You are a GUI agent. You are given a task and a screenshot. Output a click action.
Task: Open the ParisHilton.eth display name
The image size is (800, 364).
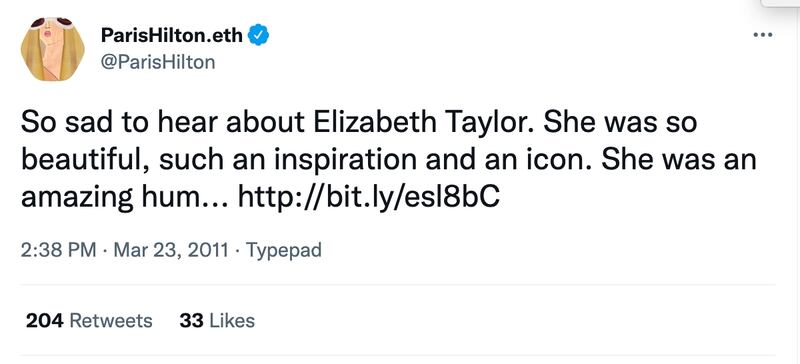(x=172, y=35)
